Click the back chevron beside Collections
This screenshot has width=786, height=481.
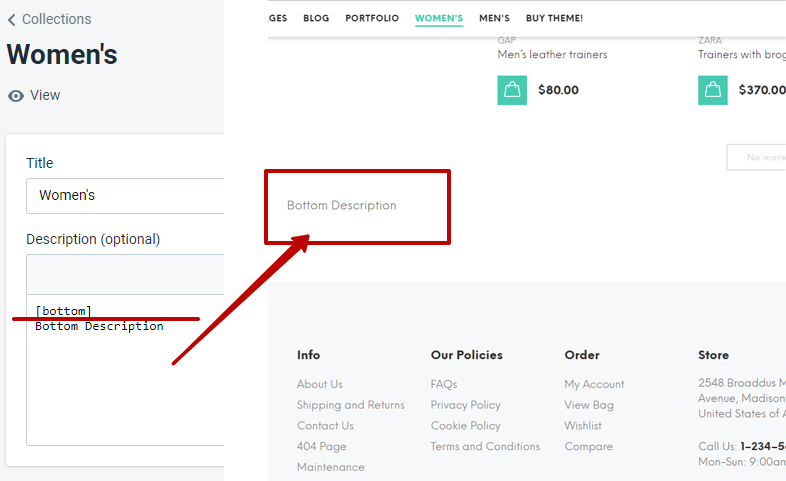tap(12, 19)
